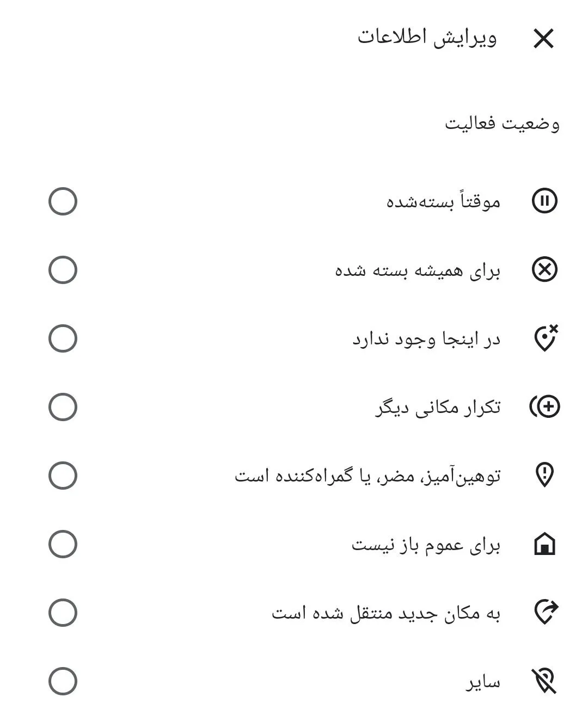
Task: Click the doesn't exist here pin icon
Action: point(544,338)
